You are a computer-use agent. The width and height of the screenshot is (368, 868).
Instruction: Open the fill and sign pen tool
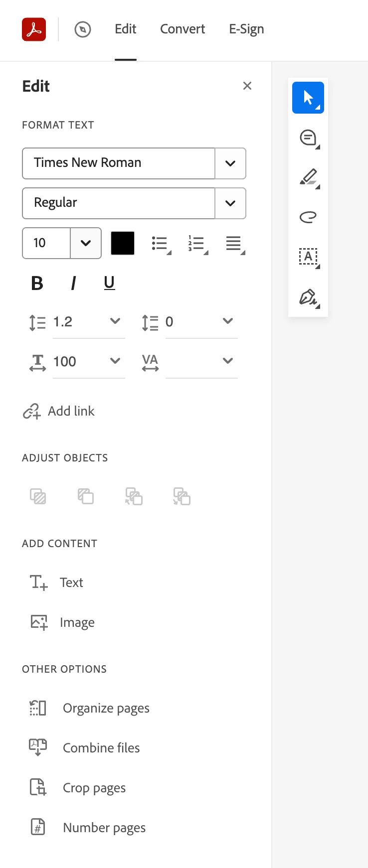pyautogui.click(x=308, y=297)
